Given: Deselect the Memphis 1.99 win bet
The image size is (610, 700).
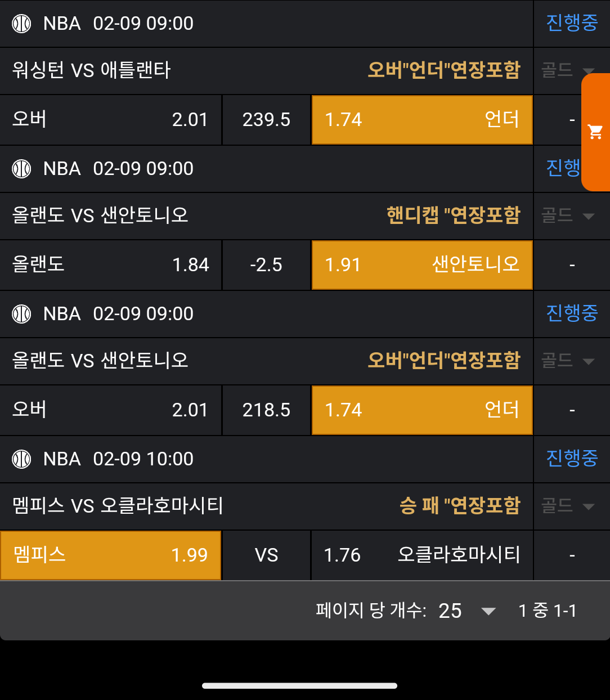Looking at the screenshot, I should [x=110, y=555].
